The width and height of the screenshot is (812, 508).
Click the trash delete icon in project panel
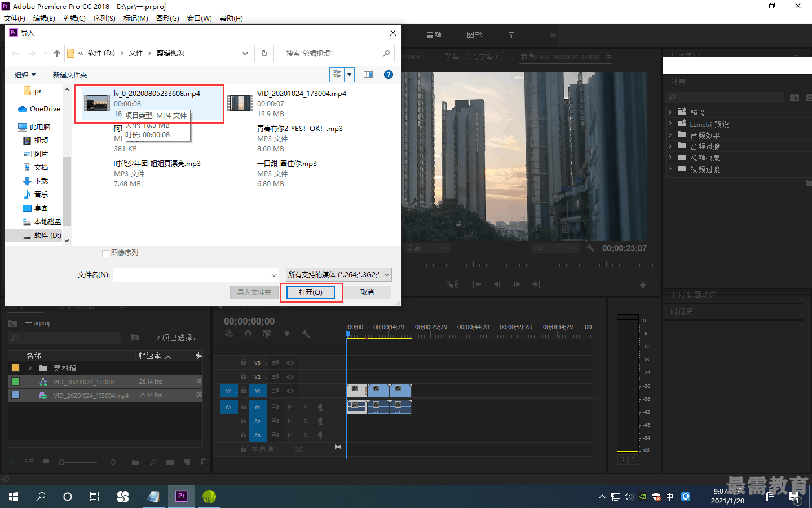(x=204, y=462)
